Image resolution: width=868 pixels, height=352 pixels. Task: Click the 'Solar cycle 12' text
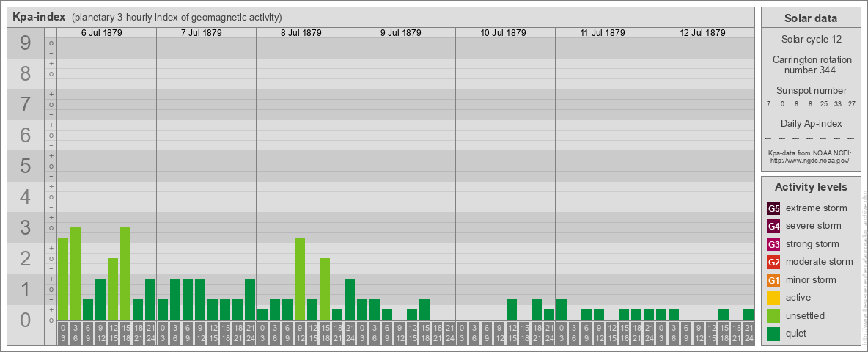pos(810,40)
